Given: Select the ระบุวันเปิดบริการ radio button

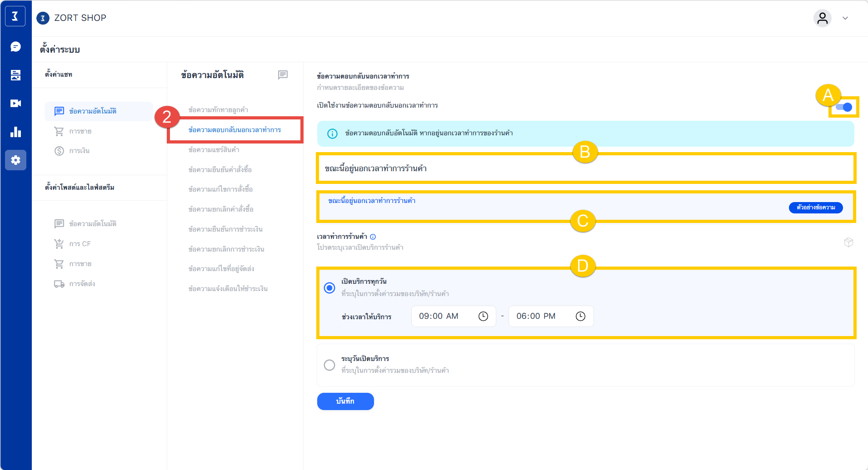Looking at the screenshot, I should point(329,365).
